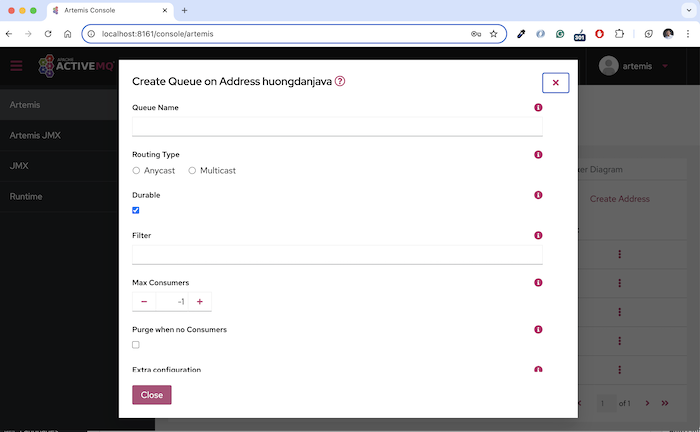Open kebab menu of fourth table row
The width and height of the screenshot is (700, 432).
(619, 341)
